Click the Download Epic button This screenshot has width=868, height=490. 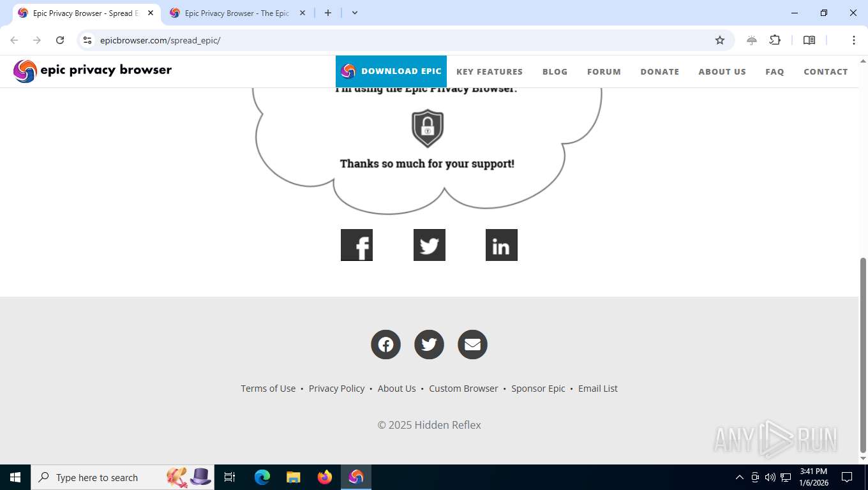coord(391,71)
